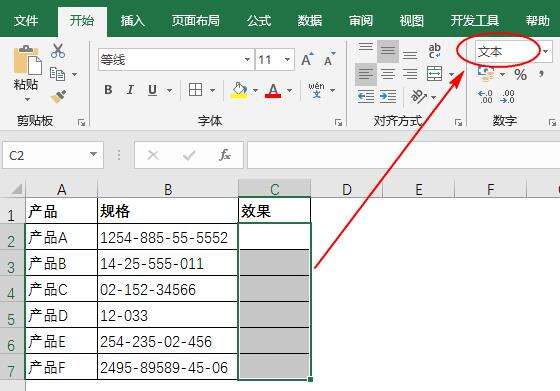The width and height of the screenshot is (560, 391).
Task: Open the Name Box C2 dropdown
Action: coord(93,154)
